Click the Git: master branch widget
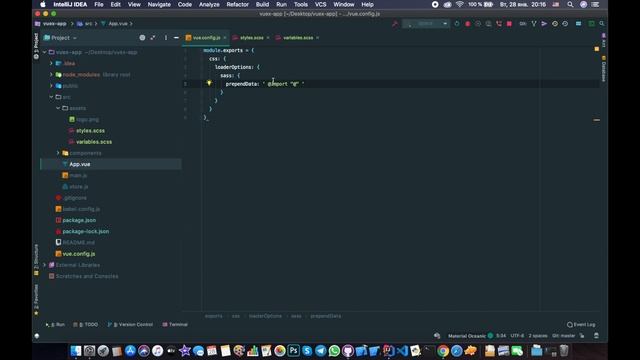This screenshot has height=360, width=640. click(x=564, y=336)
